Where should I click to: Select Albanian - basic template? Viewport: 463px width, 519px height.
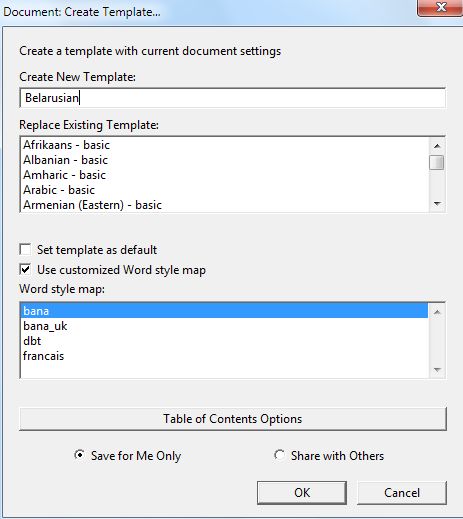tap(225, 160)
